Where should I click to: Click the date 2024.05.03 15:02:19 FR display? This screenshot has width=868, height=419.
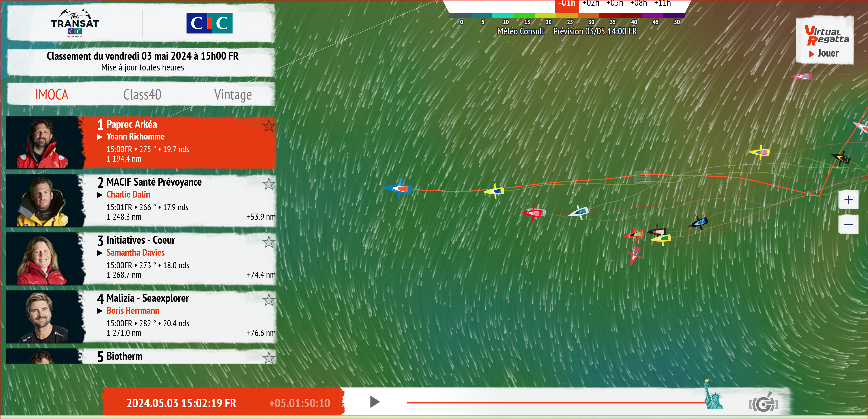click(x=181, y=403)
